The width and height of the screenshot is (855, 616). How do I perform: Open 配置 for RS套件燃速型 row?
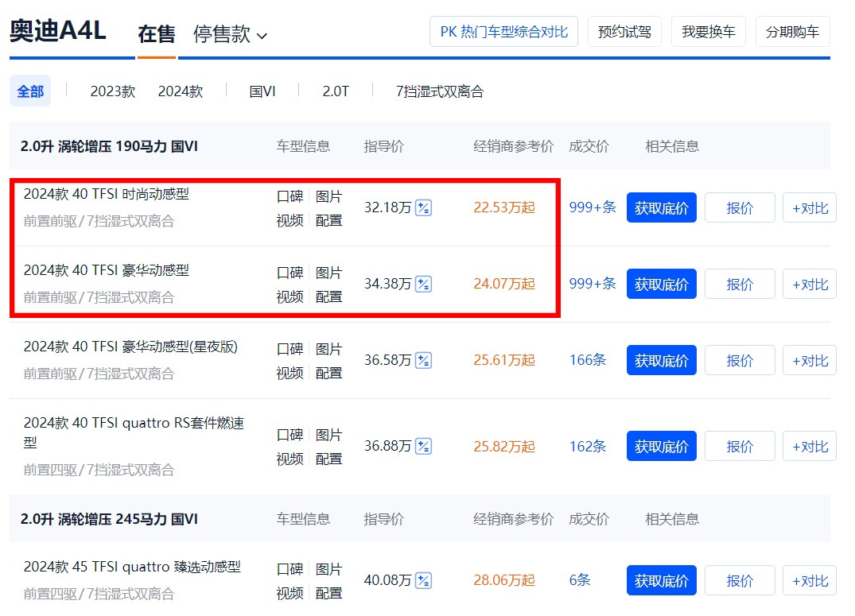(x=328, y=459)
